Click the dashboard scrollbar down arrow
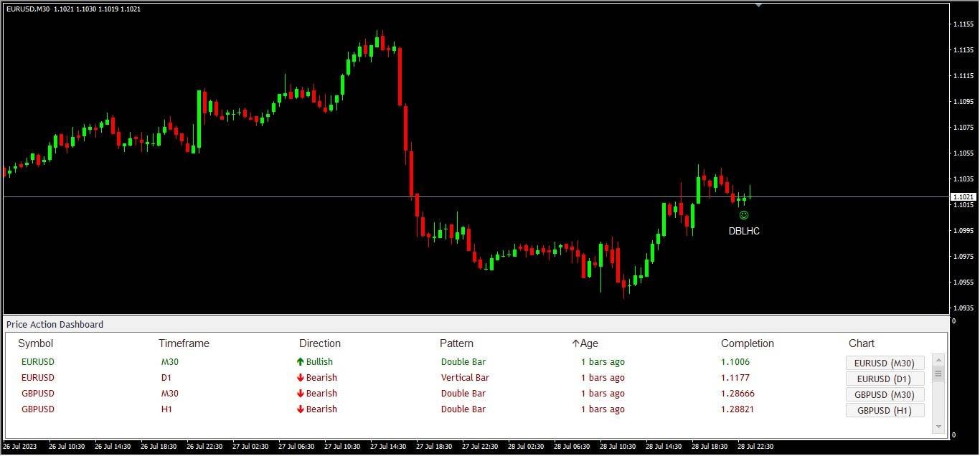Viewport: 980px width, 456px height. tap(938, 427)
